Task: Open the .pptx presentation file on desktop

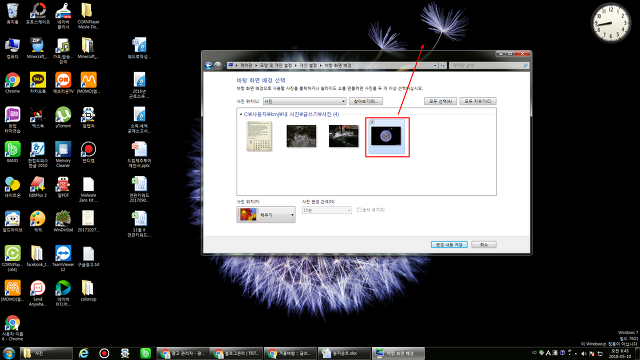Action: pos(139,154)
